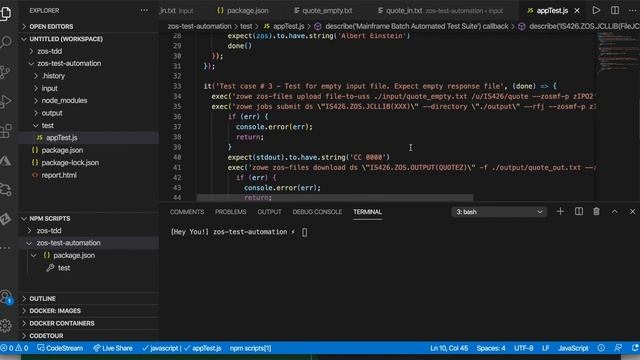Screen dimensions: 640x360
Task: Expand the zos-tdd folder in Explorer
Action: click(88, 51)
